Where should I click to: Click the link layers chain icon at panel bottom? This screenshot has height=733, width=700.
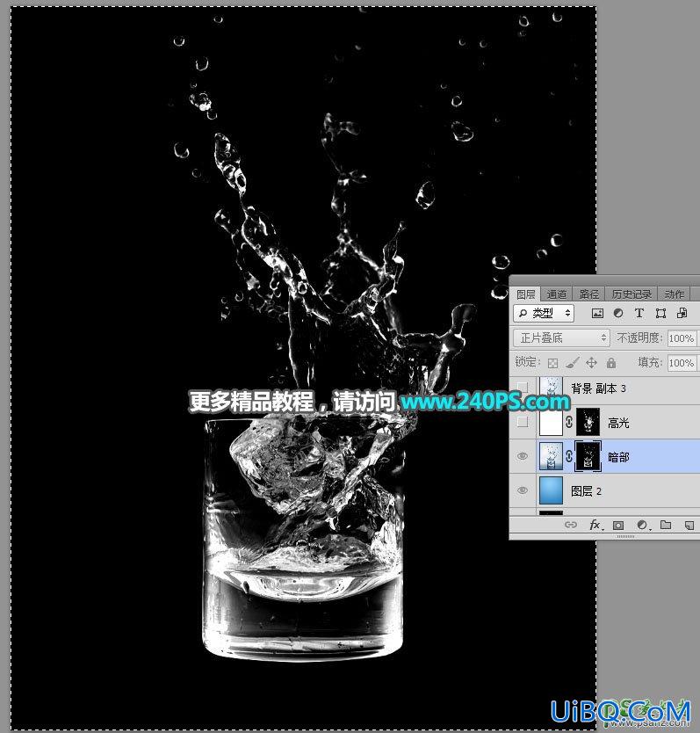[x=571, y=525]
